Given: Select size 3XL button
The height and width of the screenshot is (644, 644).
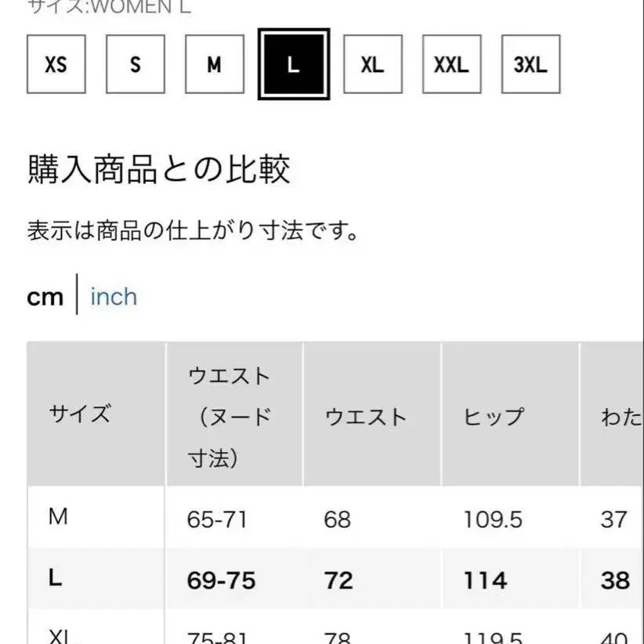Looking at the screenshot, I should pos(530,64).
